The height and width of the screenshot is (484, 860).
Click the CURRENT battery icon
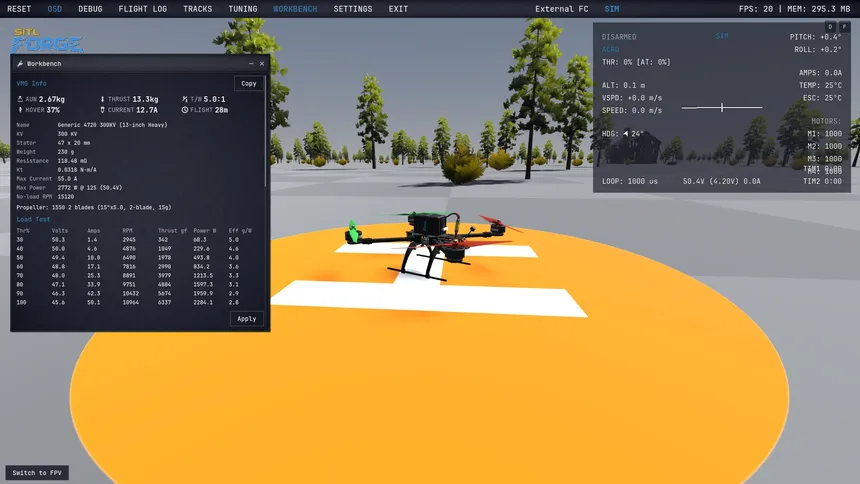pos(102,110)
